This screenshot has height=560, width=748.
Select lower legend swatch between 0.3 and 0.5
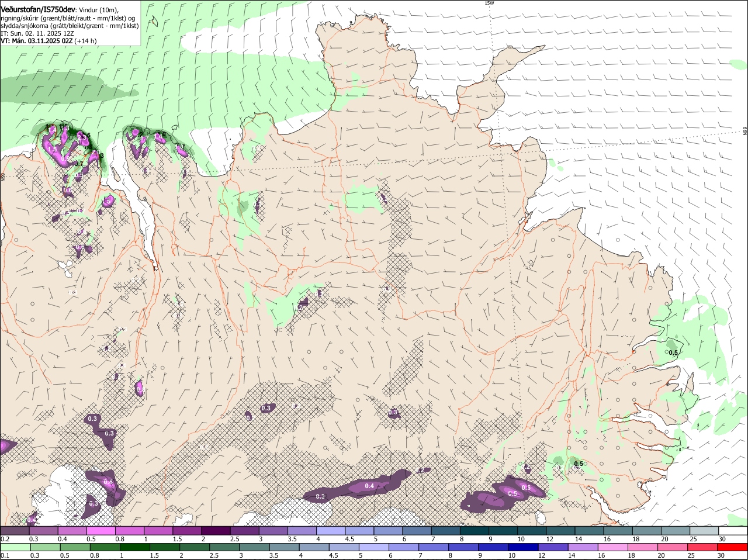click(44, 548)
